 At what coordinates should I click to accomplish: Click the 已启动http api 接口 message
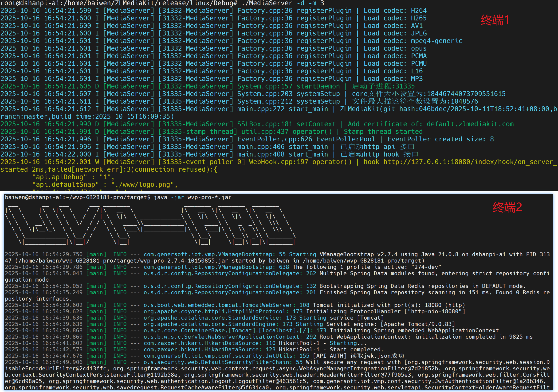pyautogui.click(x=377, y=147)
